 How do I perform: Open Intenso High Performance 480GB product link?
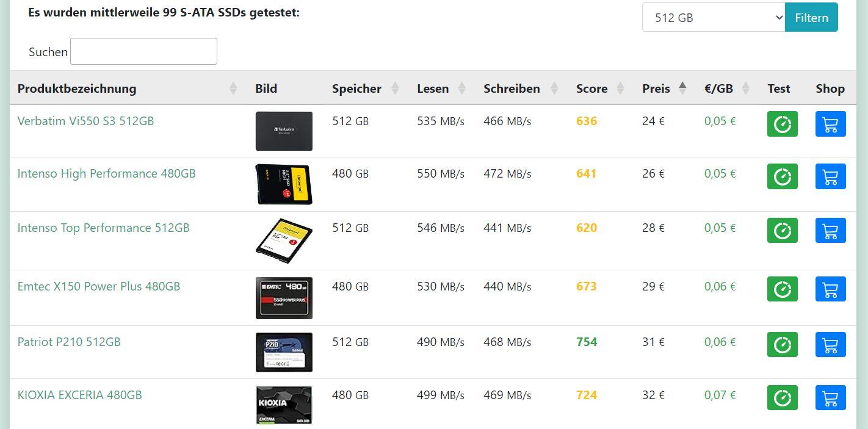(x=106, y=173)
